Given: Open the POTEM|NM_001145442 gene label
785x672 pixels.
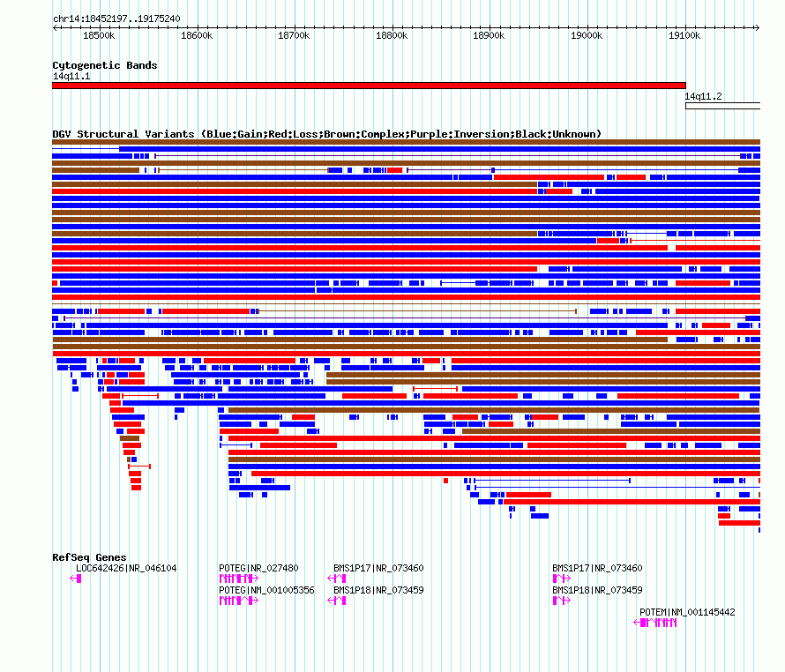Looking at the screenshot, I should pyautogui.click(x=687, y=612).
